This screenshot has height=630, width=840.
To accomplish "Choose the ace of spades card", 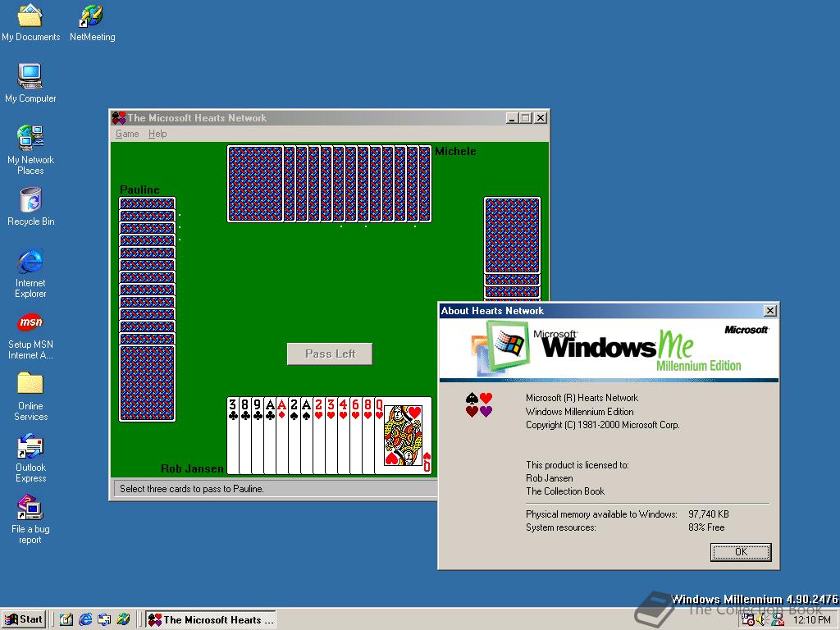I will point(307,435).
